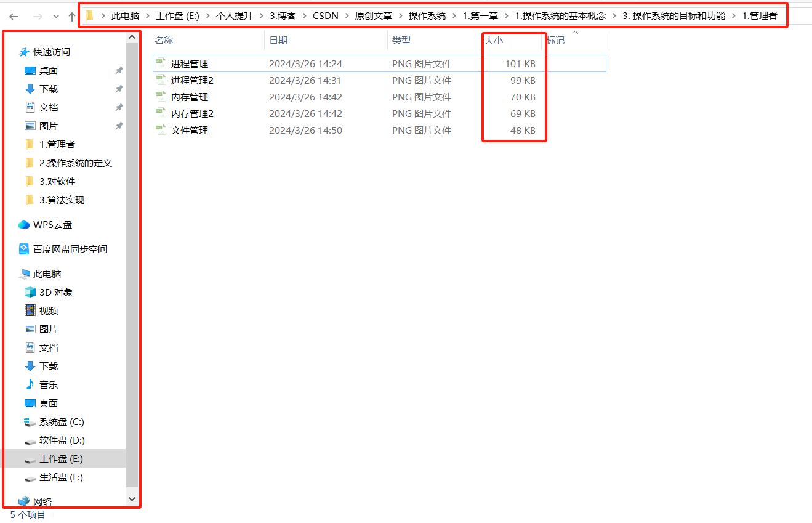This screenshot has height=523, width=812.
Task: Open 3D 对象 under 此电脑
Action: 56,293
